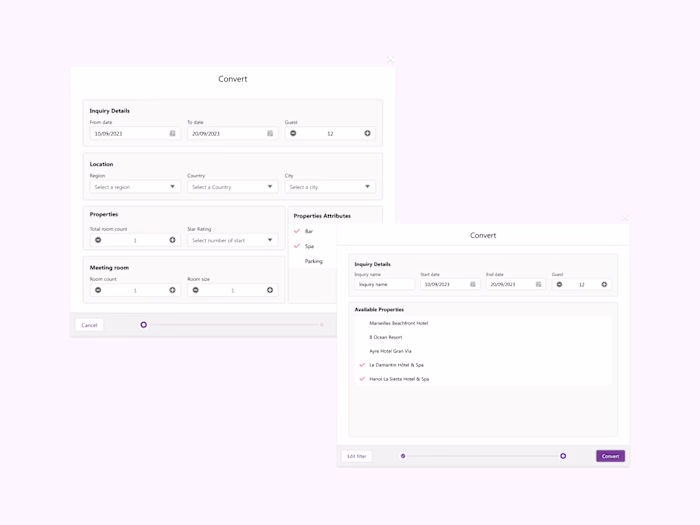The width and height of the screenshot is (700, 525).
Task: Increase Meeting room Room count
Action: coord(172,290)
